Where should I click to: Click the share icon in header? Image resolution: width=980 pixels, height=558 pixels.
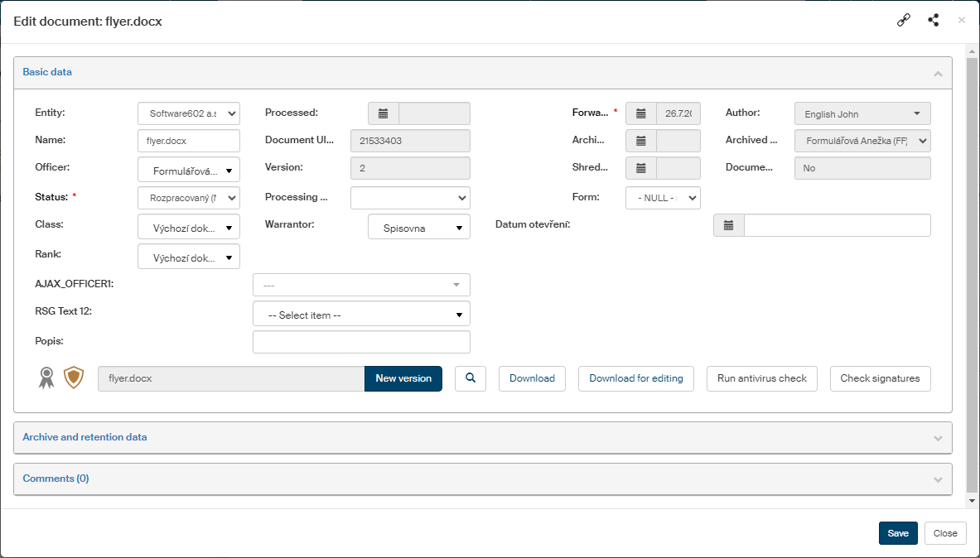pyautogui.click(x=934, y=21)
